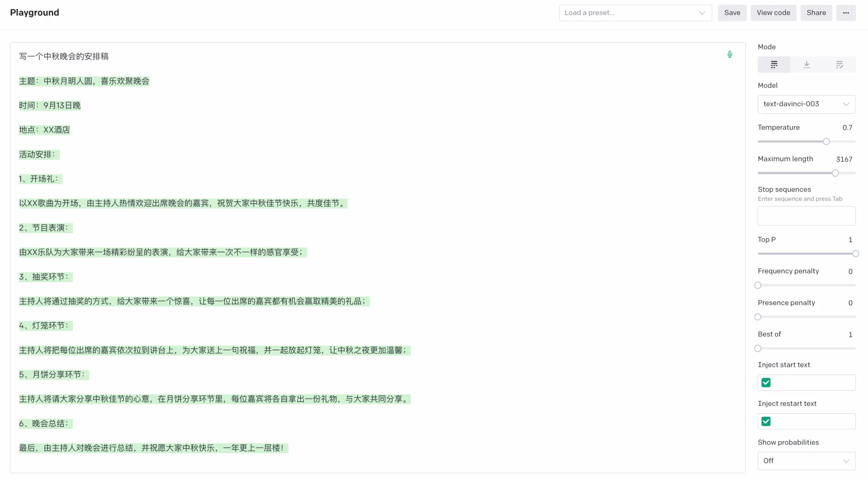Image resolution: width=868 pixels, height=481 pixels.
Task: Click the microphone icon in prompt box
Action: (730, 54)
